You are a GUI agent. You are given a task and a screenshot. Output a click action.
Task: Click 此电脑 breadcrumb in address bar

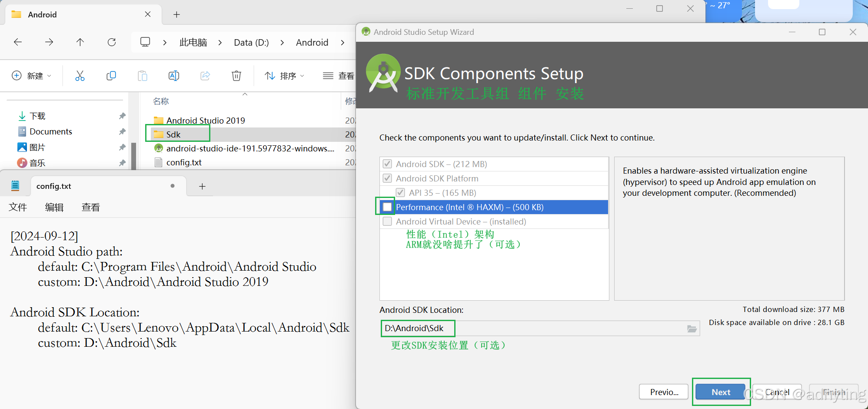pyautogui.click(x=193, y=42)
